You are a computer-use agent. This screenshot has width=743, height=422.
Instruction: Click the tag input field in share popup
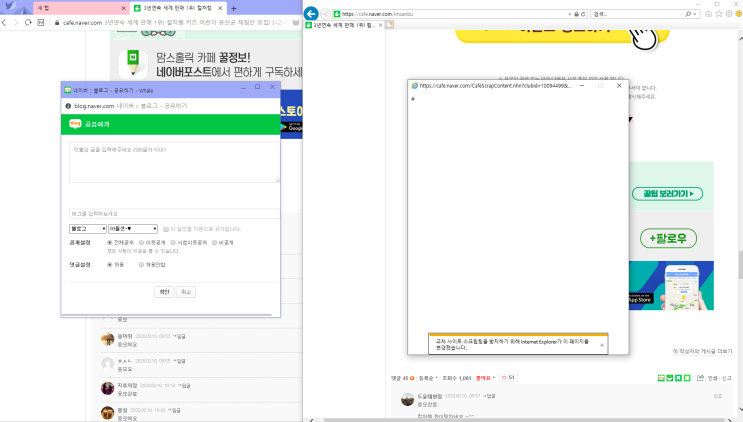pos(174,214)
